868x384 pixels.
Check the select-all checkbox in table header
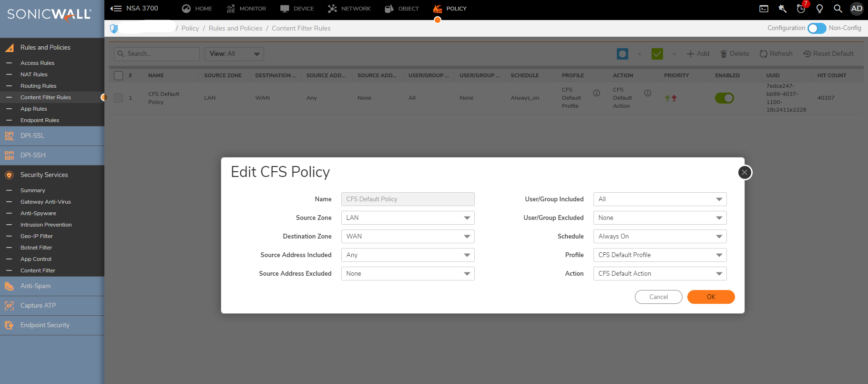click(x=119, y=75)
